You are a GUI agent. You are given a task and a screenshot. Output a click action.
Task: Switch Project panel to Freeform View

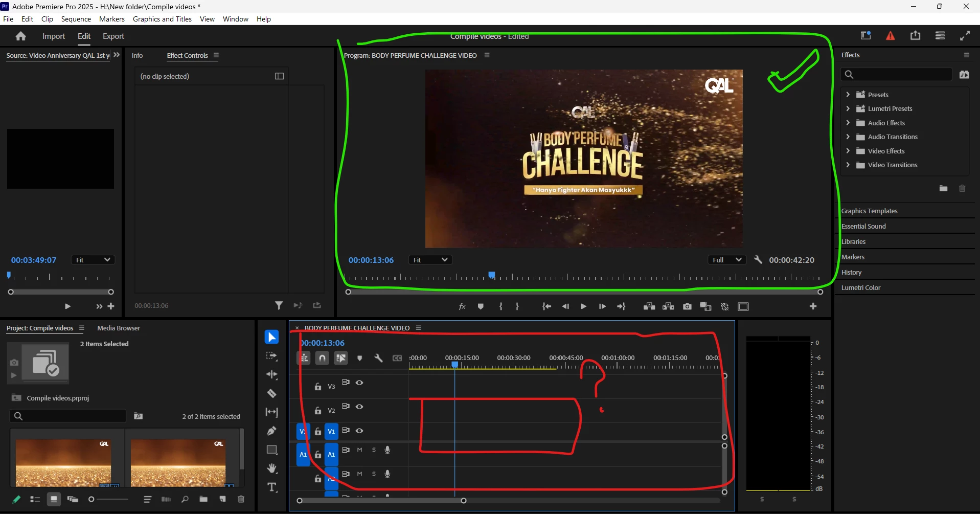tap(73, 499)
